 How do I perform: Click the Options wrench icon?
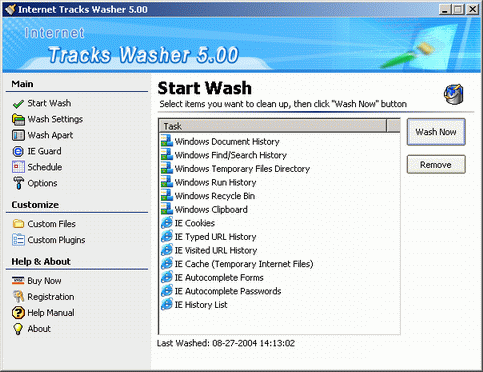pyautogui.click(x=18, y=183)
